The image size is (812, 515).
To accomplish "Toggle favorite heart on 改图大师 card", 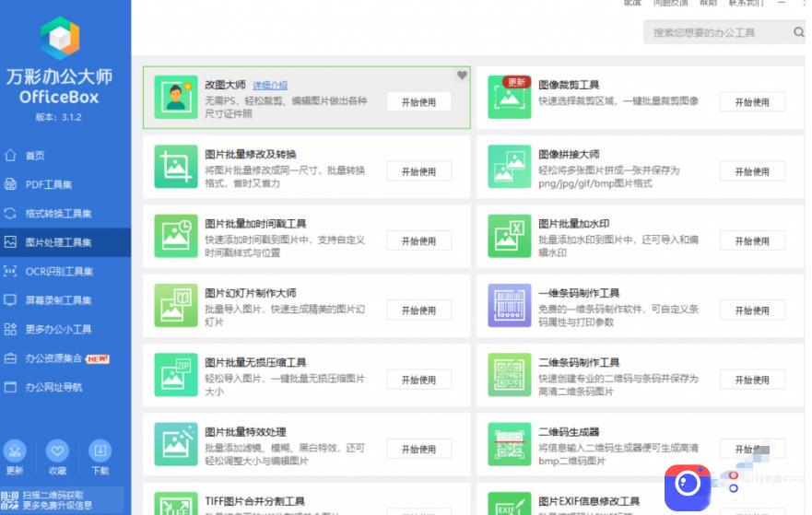I will click(462, 75).
